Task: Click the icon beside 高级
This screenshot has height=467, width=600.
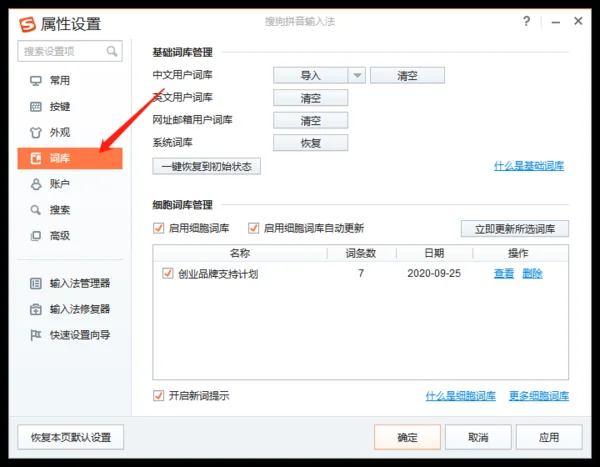Action: tap(36, 237)
